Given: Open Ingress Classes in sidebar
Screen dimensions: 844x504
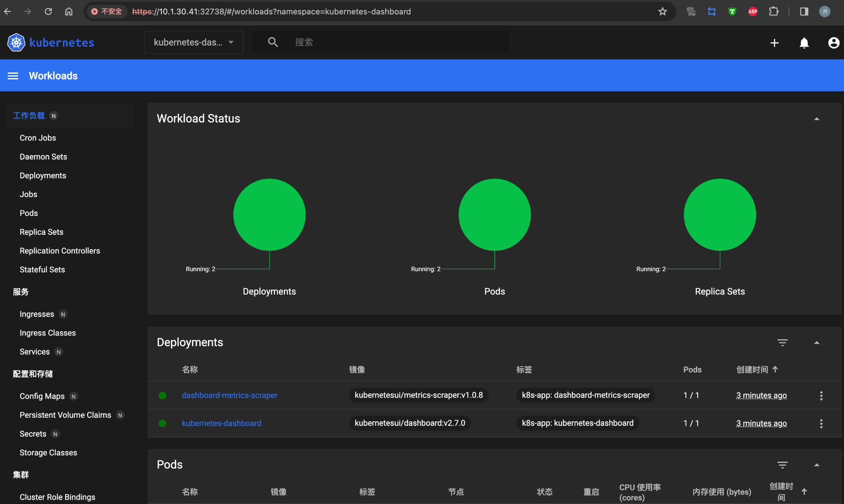Looking at the screenshot, I should (x=48, y=333).
